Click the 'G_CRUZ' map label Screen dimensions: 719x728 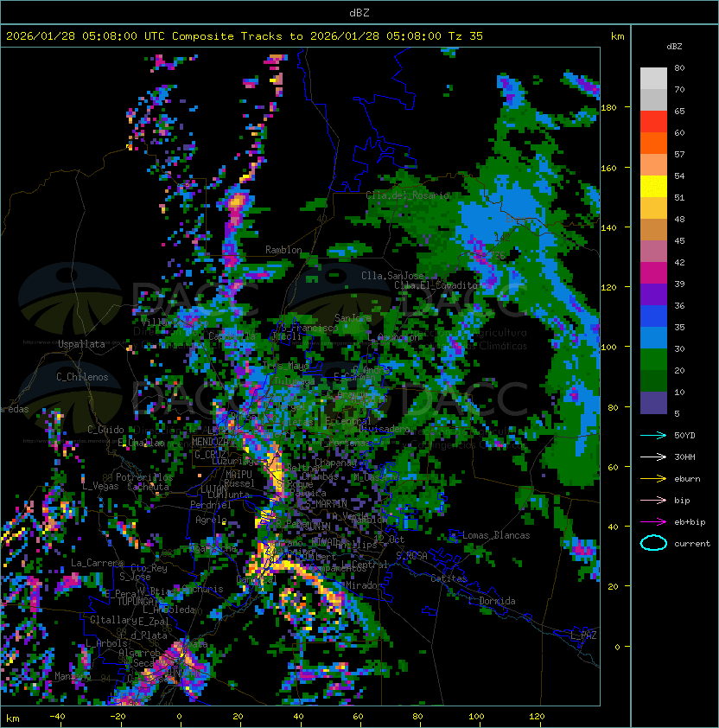pos(210,455)
